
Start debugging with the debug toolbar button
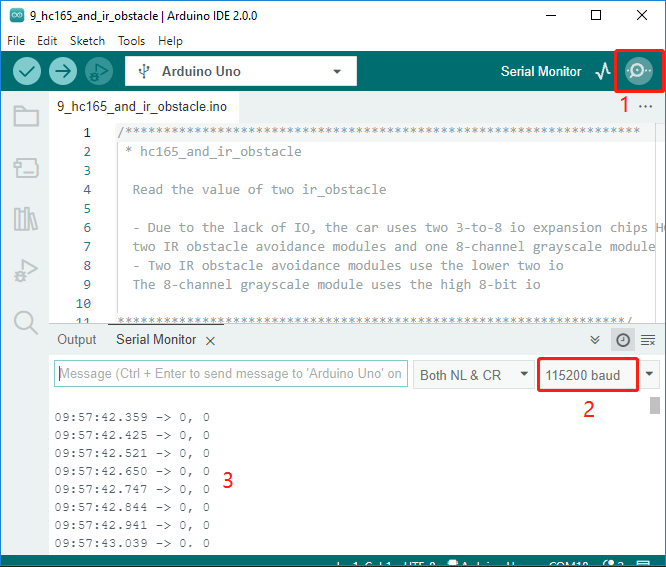(99, 71)
